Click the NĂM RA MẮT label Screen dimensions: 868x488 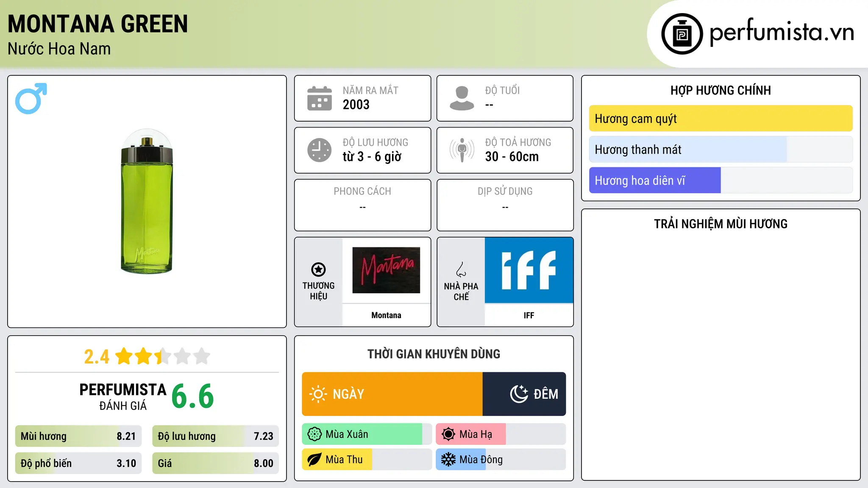coord(370,90)
